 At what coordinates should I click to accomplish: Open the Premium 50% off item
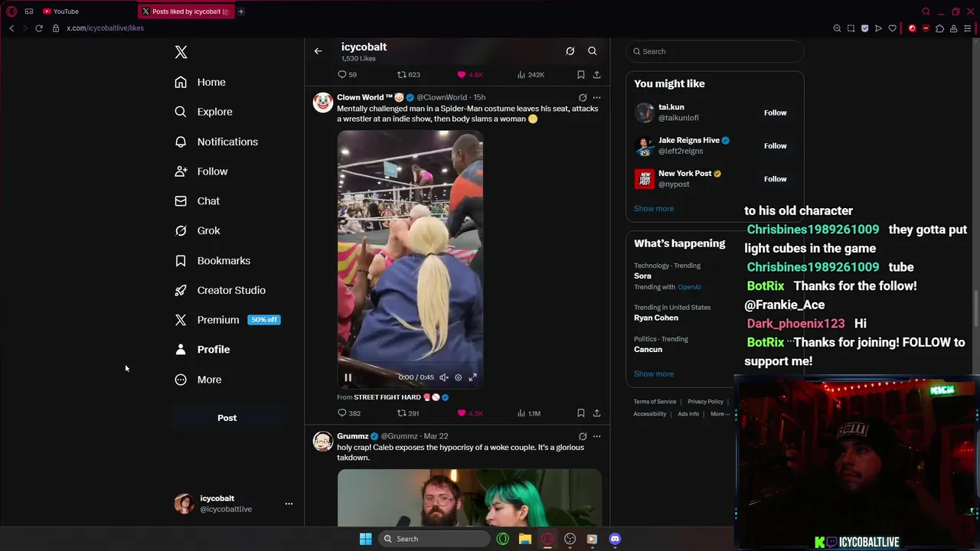227,320
